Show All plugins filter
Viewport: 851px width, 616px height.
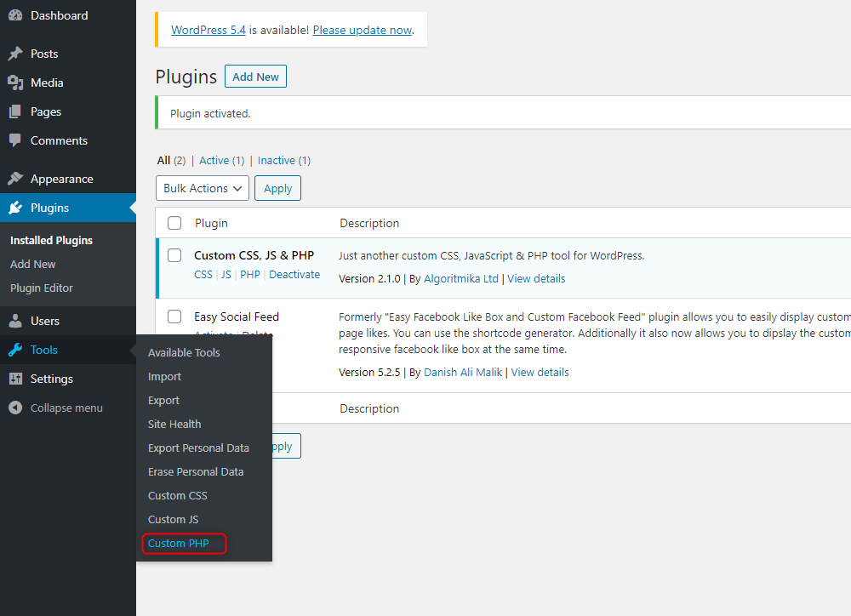pyautogui.click(x=163, y=160)
